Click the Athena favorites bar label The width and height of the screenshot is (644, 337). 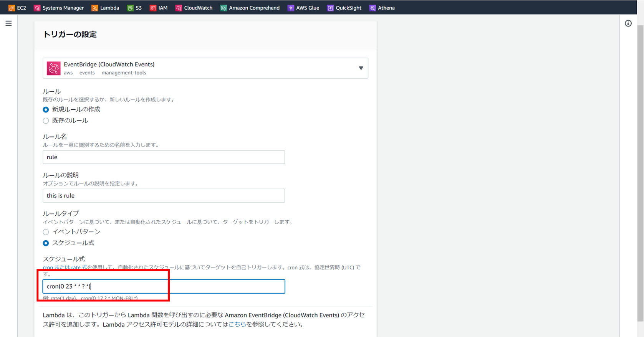386,8
